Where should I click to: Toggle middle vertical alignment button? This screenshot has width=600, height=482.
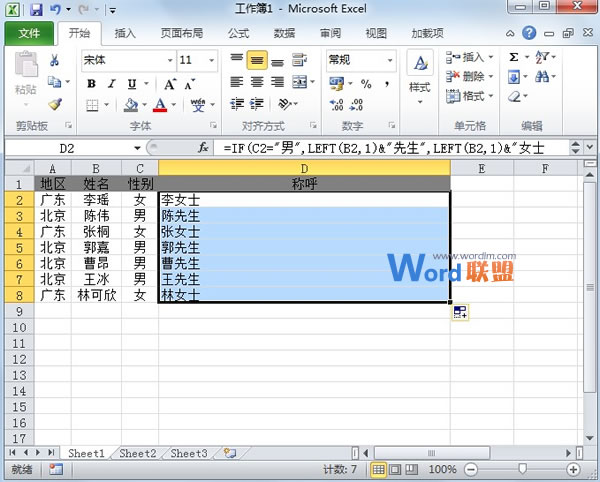tap(256, 60)
